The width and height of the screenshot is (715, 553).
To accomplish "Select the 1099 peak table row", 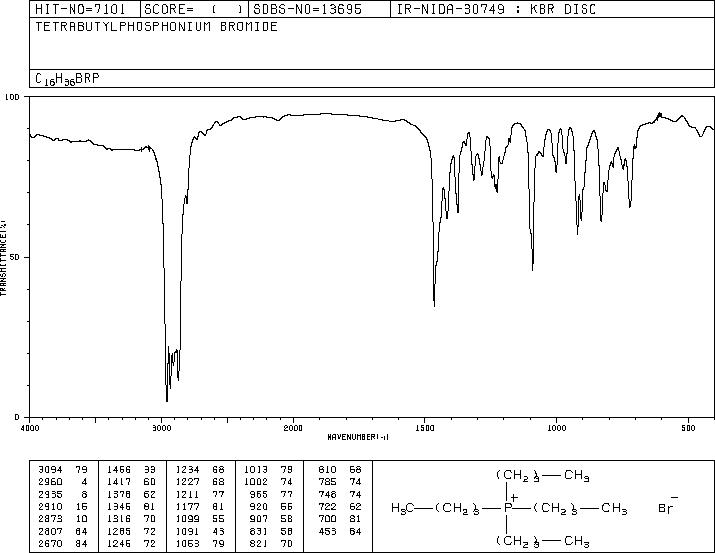I will coord(200,519).
